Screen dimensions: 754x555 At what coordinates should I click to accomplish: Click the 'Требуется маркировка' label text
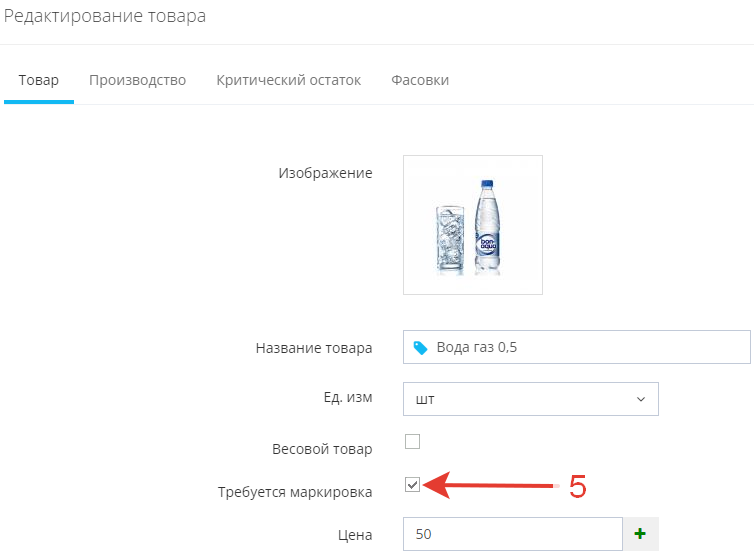(294, 492)
